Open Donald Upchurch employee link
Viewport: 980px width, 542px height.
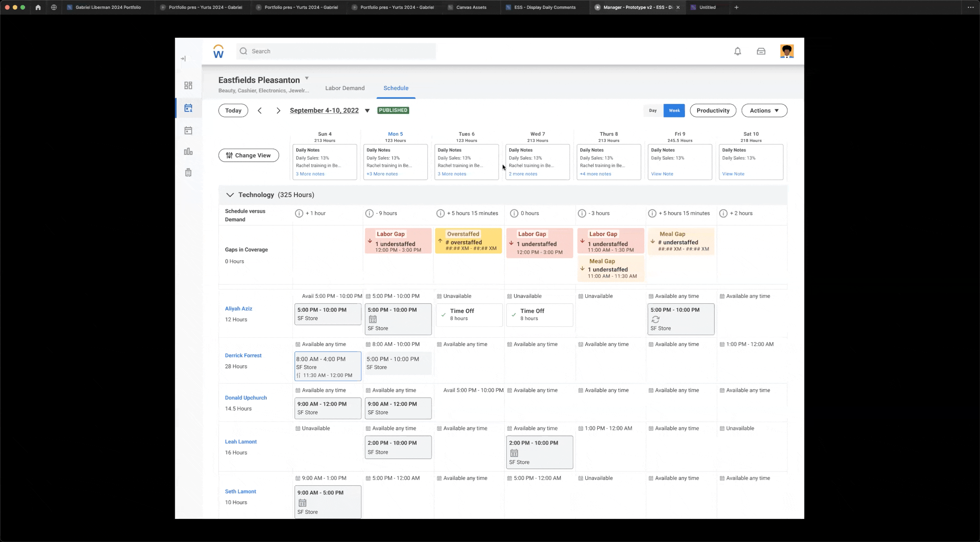coord(246,398)
